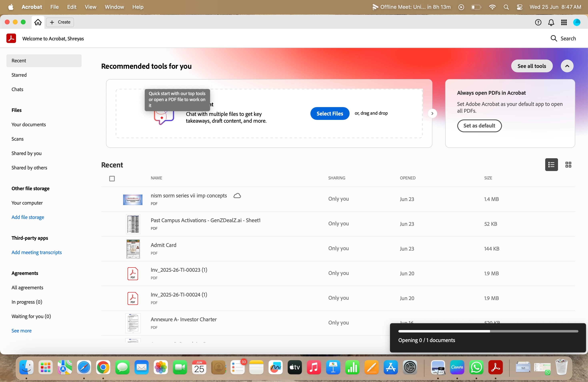Click Add file storage link
Image resolution: width=588 pixels, height=382 pixels.
(28, 217)
